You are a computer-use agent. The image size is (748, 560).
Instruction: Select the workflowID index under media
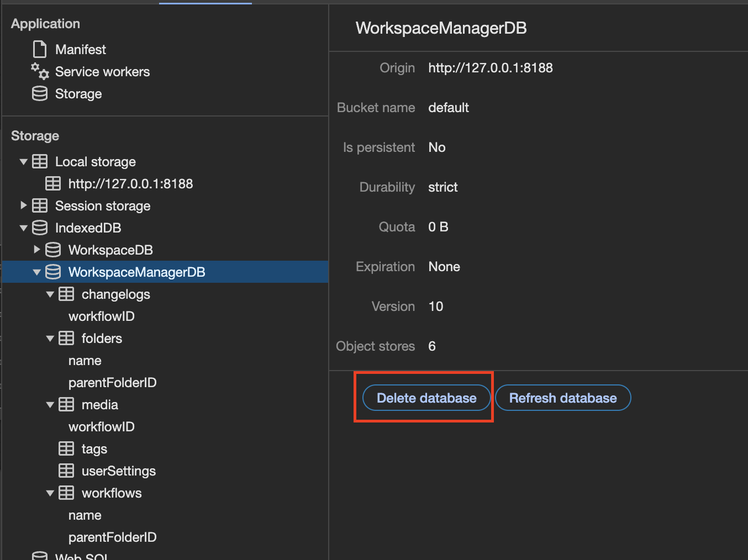click(x=102, y=427)
